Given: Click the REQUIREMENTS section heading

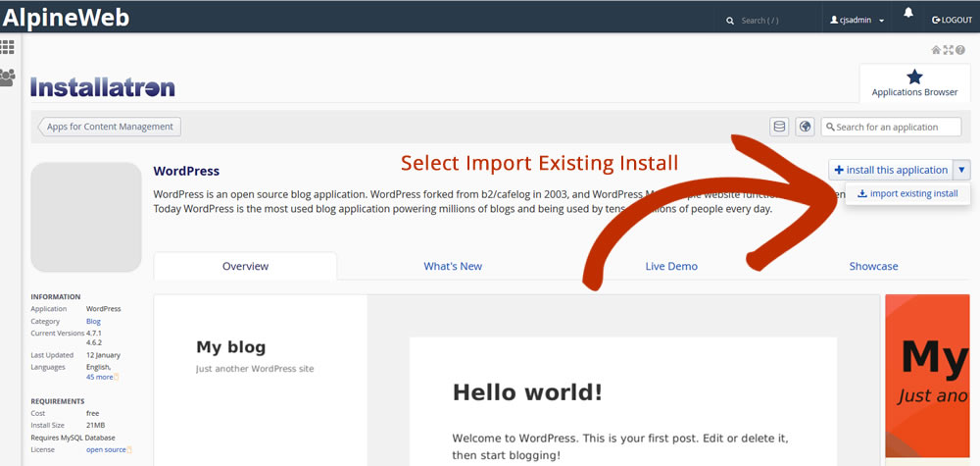Looking at the screenshot, I should click(x=58, y=401).
